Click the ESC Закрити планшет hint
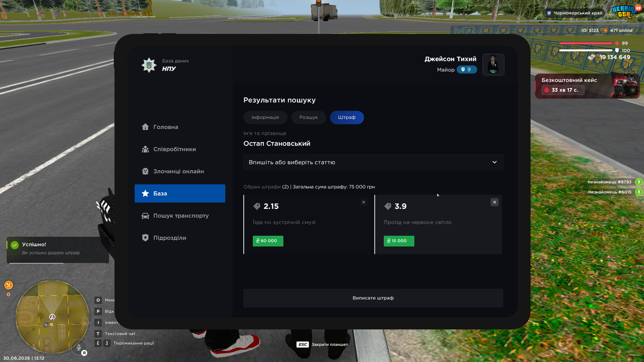The image size is (644, 362). pos(322,344)
